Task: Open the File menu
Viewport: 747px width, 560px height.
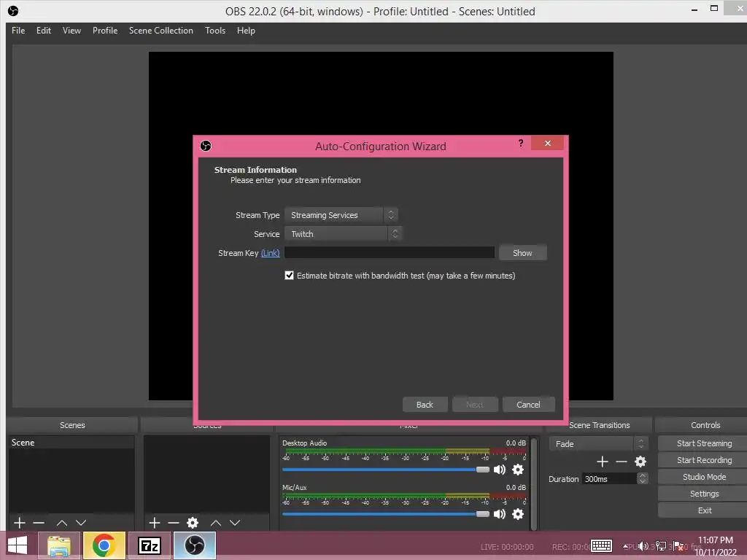Action: pos(18,31)
